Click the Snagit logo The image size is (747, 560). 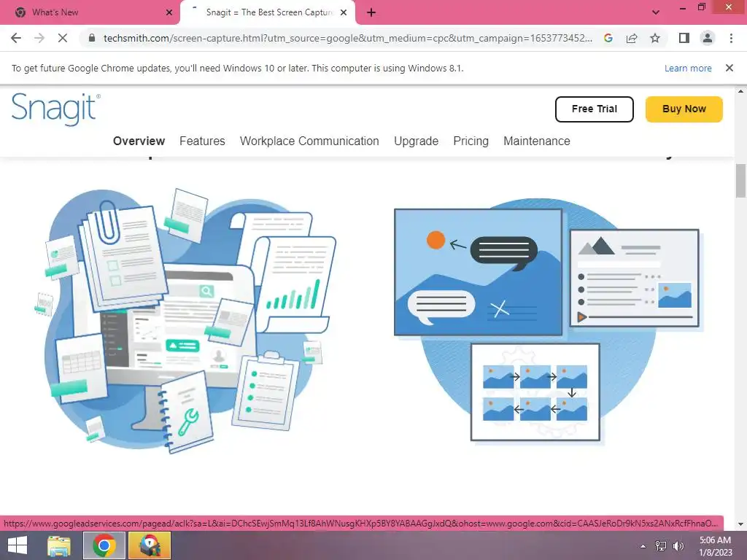click(x=55, y=109)
